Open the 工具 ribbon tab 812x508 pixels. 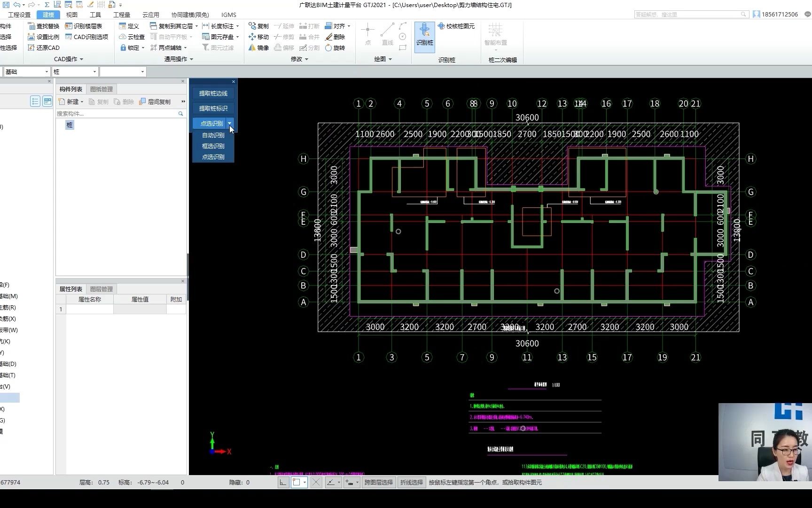(x=95, y=15)
